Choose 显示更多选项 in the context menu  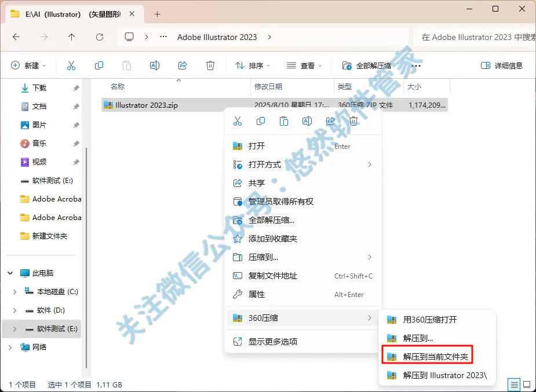(x=303, y=342)
